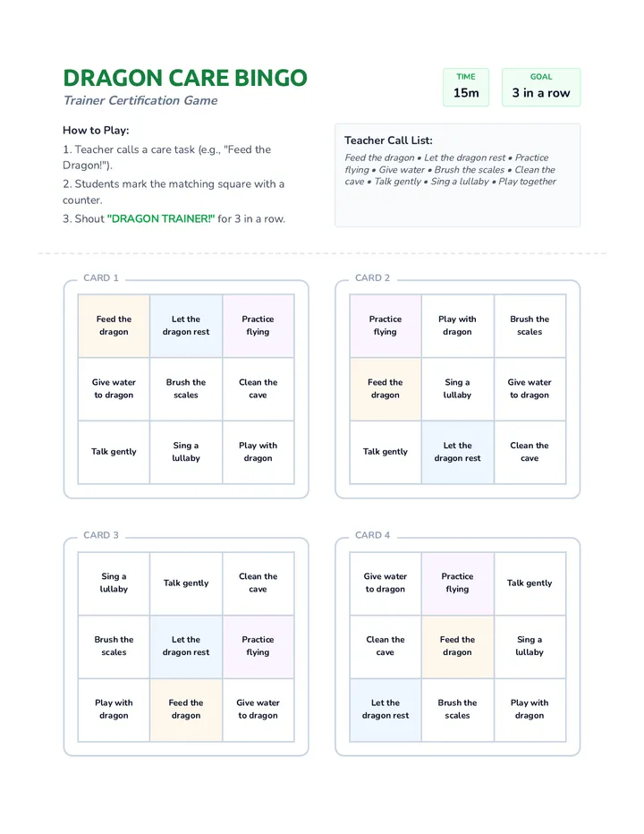Select Feed the dragon center square on Card 4
The width and height of the screenshot is (644, 834).
(x=457, y=646)
